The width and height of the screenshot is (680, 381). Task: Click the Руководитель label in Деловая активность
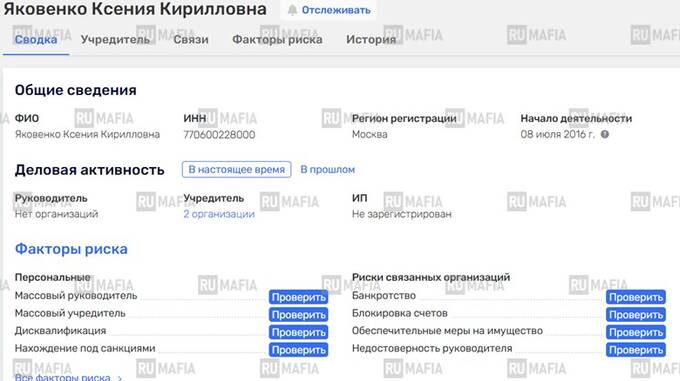(51, 198)
